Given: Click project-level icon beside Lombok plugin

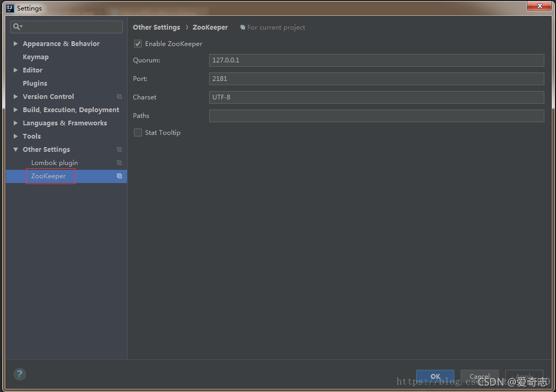Looking at the screenshot, I should click(x=120, y=163).
